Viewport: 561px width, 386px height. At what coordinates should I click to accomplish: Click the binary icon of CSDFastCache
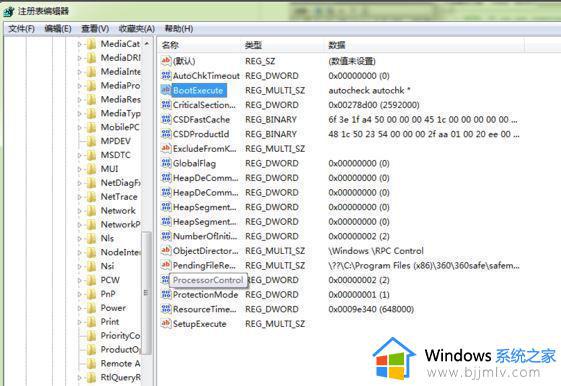tap(166, 119)
